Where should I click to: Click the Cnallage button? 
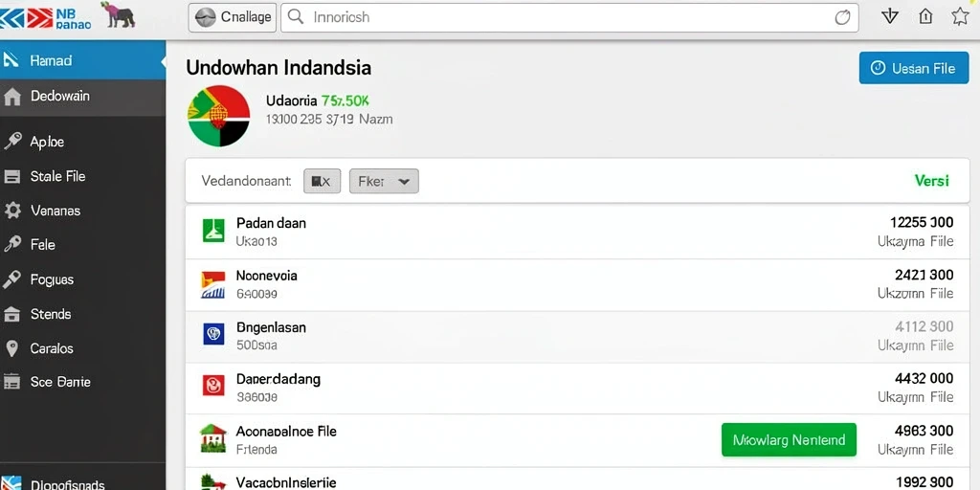[x=234, y=17]
